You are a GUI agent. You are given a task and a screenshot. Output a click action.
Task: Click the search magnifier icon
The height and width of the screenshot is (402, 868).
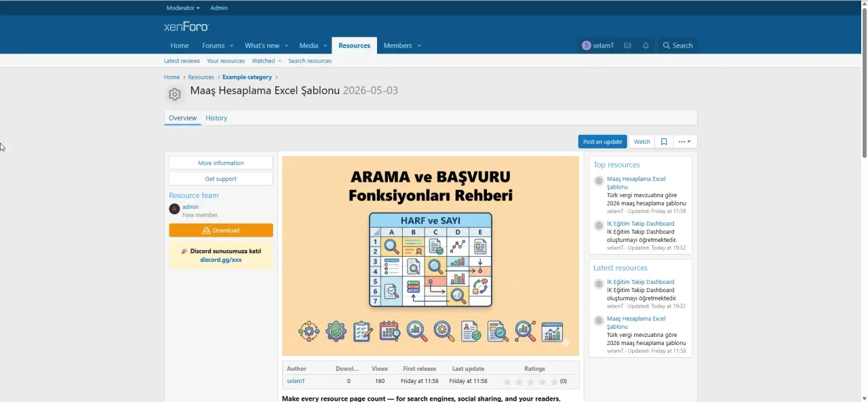click(x=666, y=45)
